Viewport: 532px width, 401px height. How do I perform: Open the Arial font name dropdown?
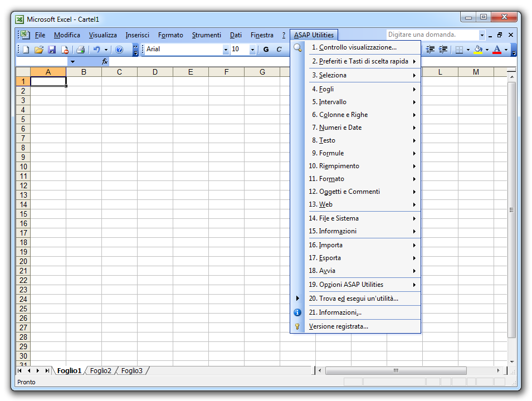226,50
